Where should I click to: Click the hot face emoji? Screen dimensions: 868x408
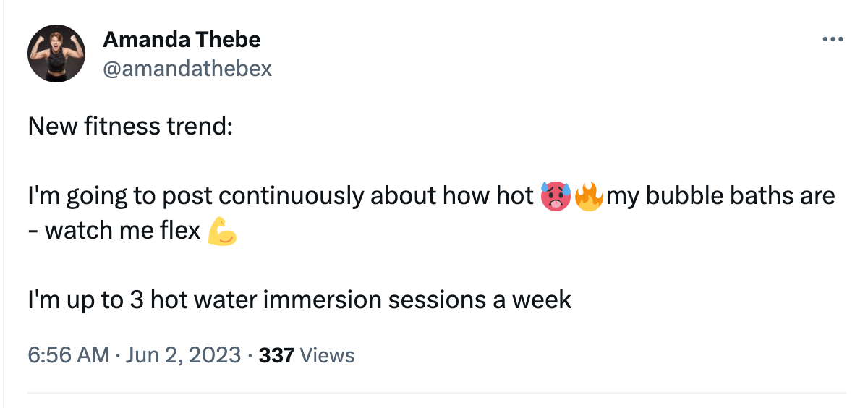[556, 196]
